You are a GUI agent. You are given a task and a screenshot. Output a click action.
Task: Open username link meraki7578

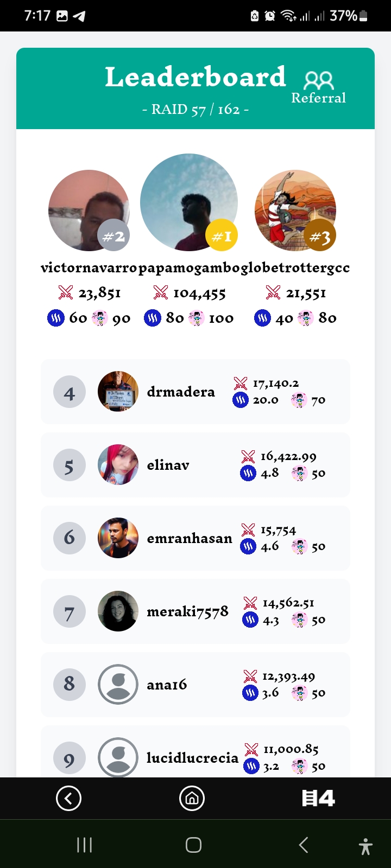pos(188,612)
